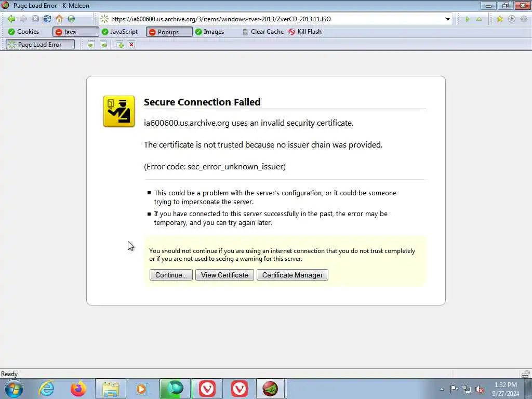This screenshot has width=532, height=399.
Task: Go back with the green Back arrow
Action: click(11, 19)
